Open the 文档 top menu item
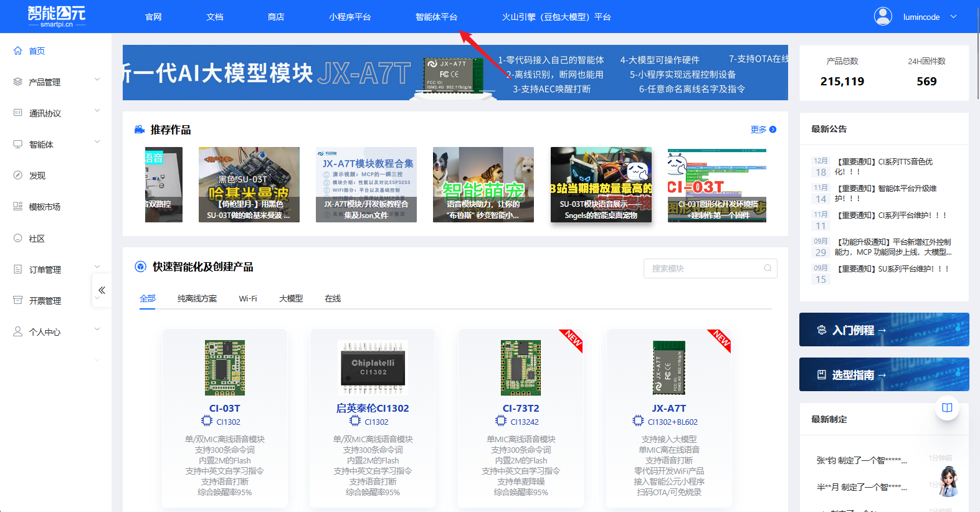980x512 pixels. 215,17
